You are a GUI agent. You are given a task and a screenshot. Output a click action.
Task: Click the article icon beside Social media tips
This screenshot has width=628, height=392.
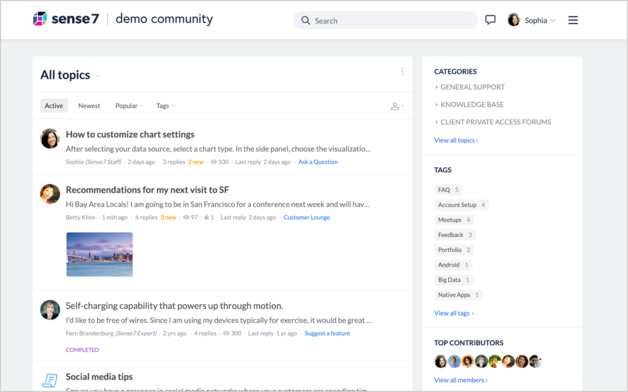(50, 380)
